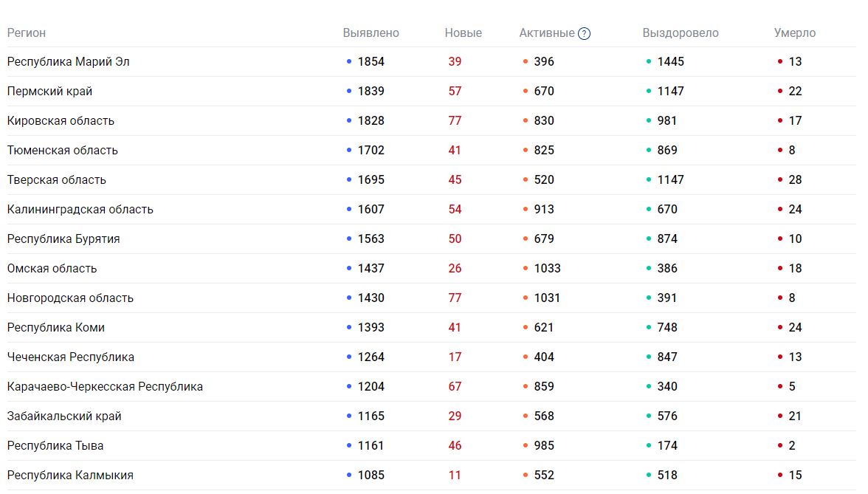Click the Новые column header
The image size is (868, 494).
pos(463,33)
